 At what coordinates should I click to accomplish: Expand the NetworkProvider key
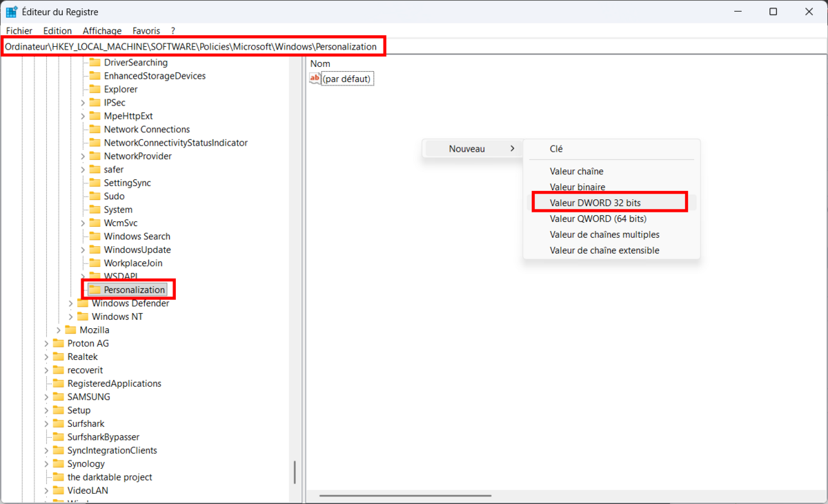point(83,157)
